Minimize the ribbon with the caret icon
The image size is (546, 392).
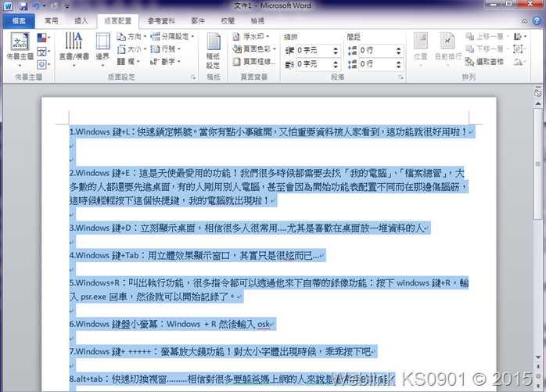pos(524,21)
